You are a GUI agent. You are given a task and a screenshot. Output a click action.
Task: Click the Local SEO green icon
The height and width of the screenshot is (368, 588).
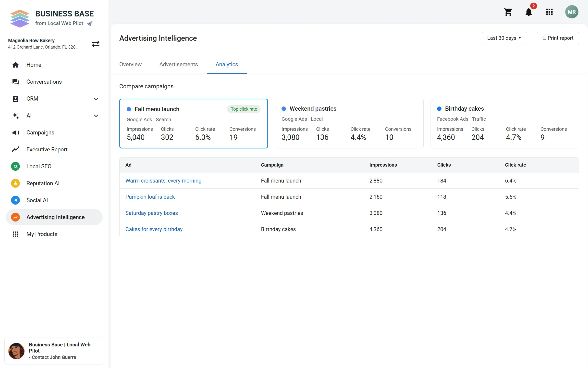[x=15, y=166]
